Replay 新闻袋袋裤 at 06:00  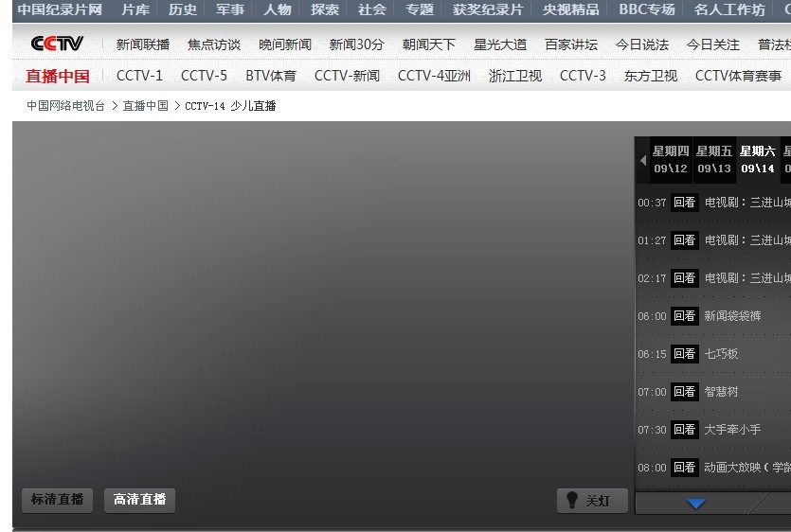tap(685, 315)
